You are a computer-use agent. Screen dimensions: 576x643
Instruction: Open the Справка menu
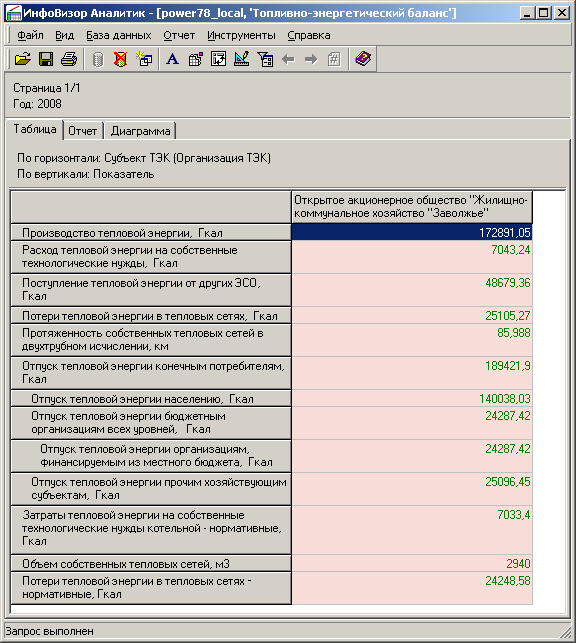[x=309, y=36]
